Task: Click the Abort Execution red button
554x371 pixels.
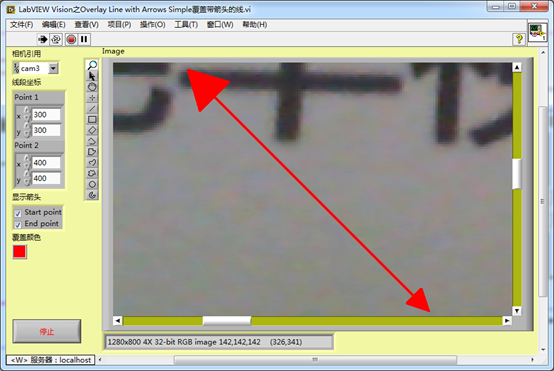Action: [x=71, y=39]
